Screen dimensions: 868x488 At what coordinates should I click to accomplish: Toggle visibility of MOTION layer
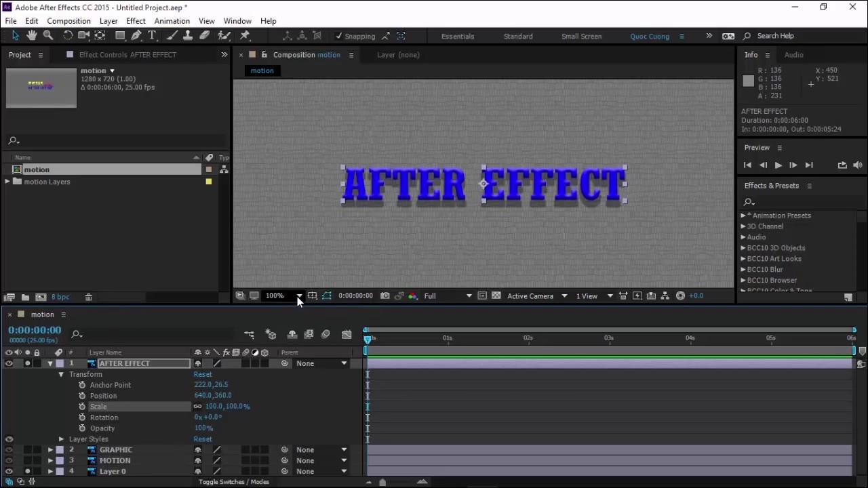click(x=9, y=461)
